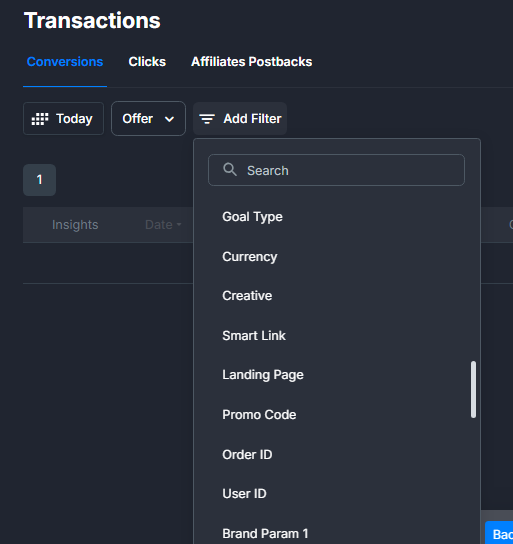Open the Affiliates Postbacks tab

pos(251,62)
